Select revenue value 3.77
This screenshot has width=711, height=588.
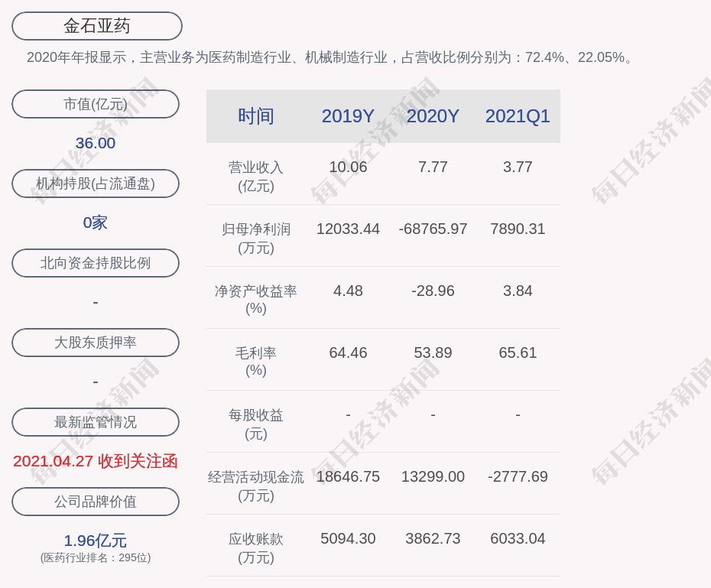click(x=518, y=167)
